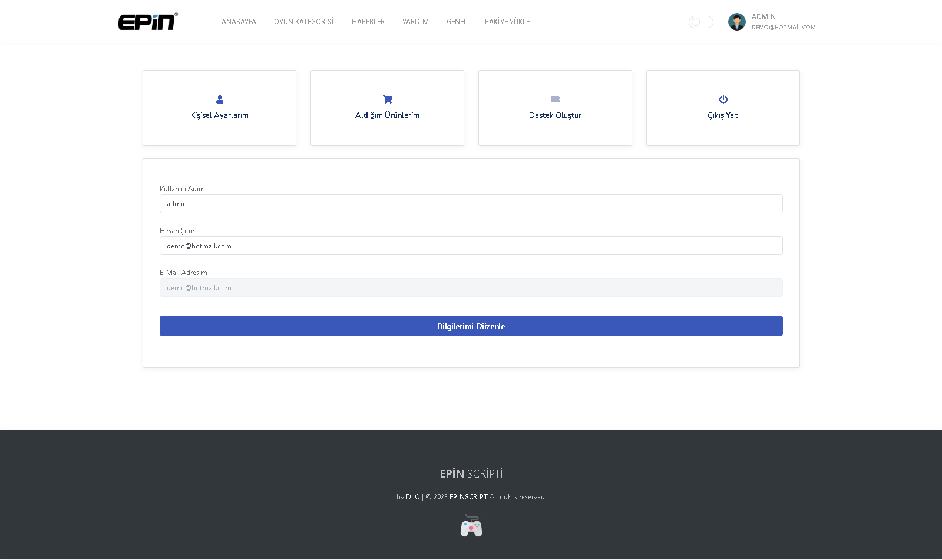Screen dimensions: 942x560
Task: Click the game controller icon in footer
Action: [471, 526]
